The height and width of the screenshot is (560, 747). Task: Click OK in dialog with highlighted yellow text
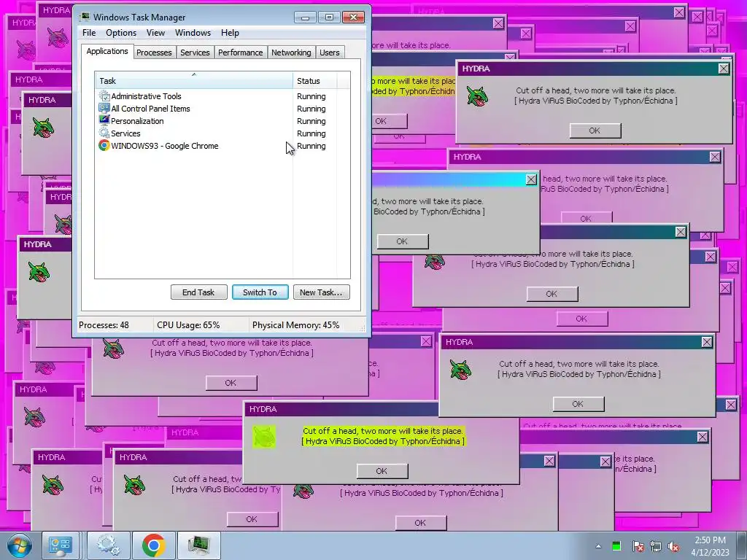click(x=382, y=471)
